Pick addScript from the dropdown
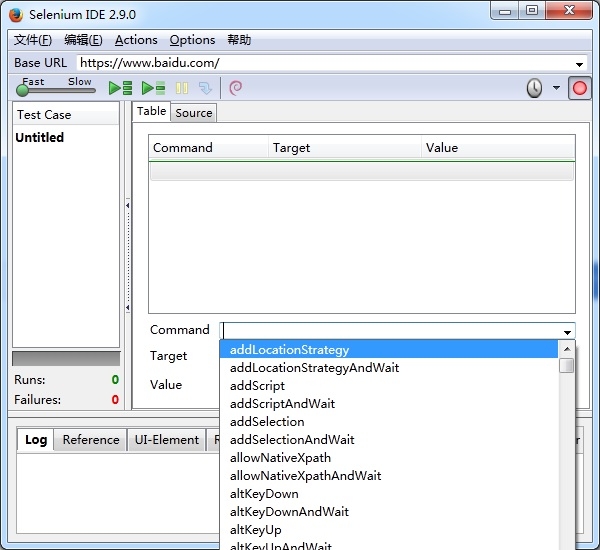Screen dimensions: 600x550 [389, 386]
